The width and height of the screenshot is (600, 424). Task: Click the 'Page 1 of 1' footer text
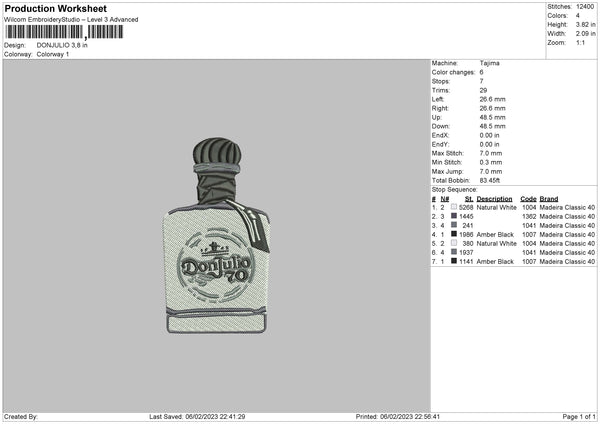coord(579,416)
